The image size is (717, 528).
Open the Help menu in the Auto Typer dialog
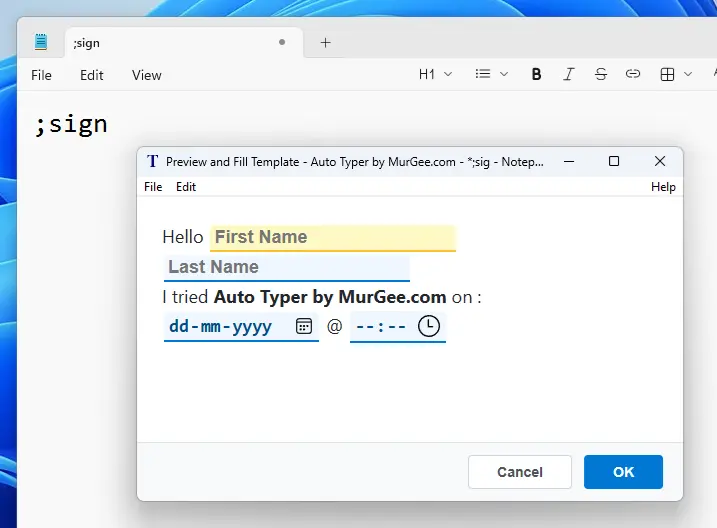[x=663, y=187]
